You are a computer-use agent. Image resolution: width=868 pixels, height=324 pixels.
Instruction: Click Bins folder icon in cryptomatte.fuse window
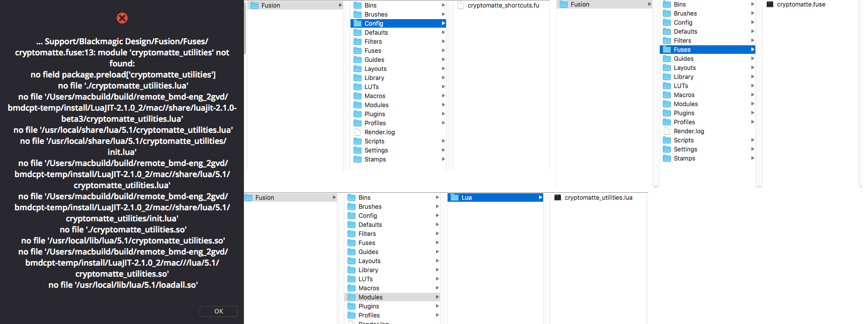click(x=667, y=5)
